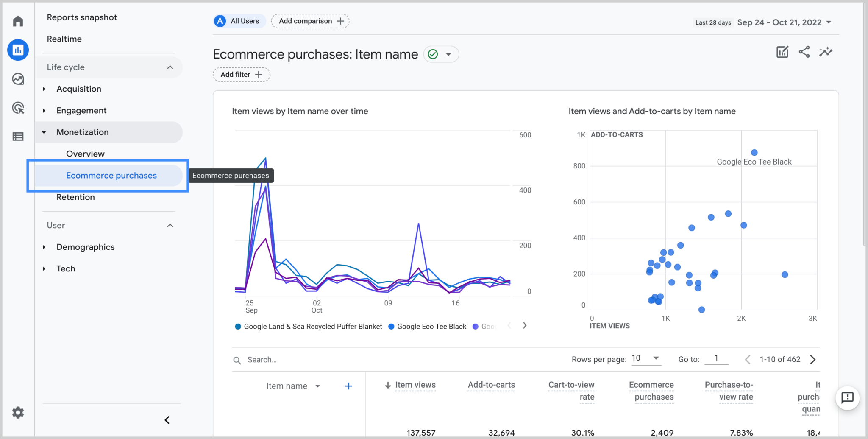Screen dimensions: 868x439
Task: Open the Explore icon
Action: 18,79
